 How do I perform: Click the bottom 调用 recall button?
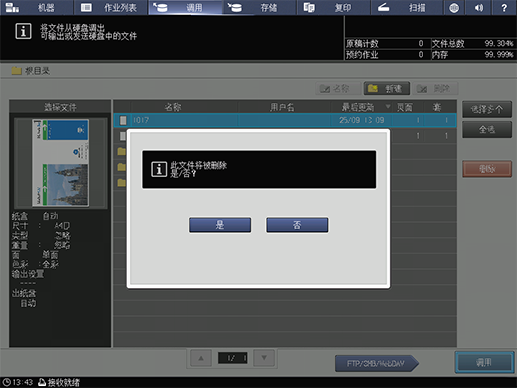point(484,363)
